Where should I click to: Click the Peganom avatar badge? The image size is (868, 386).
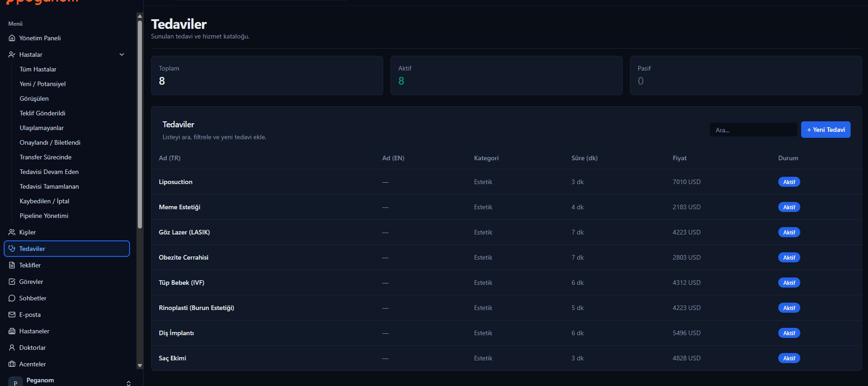coord(16,382)
